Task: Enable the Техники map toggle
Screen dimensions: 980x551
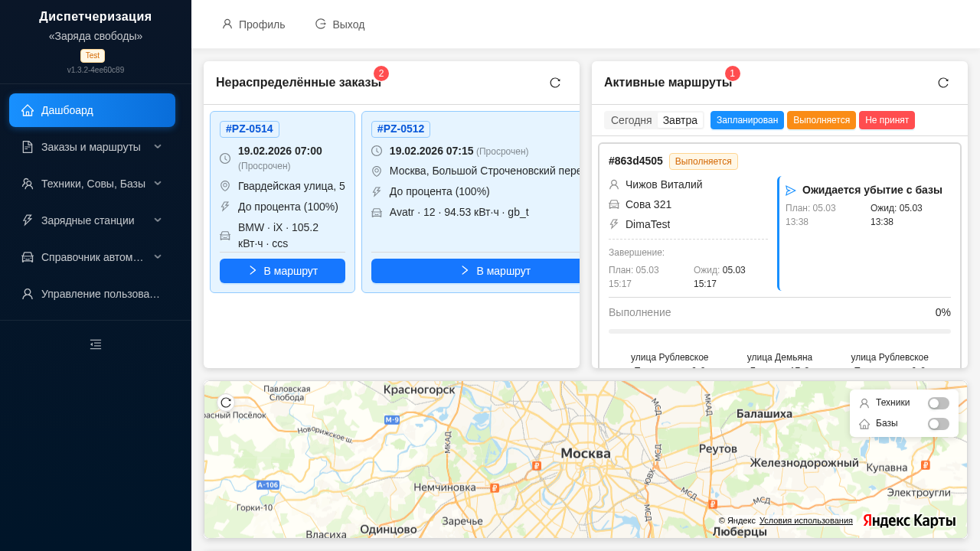Action: point(938,403)
